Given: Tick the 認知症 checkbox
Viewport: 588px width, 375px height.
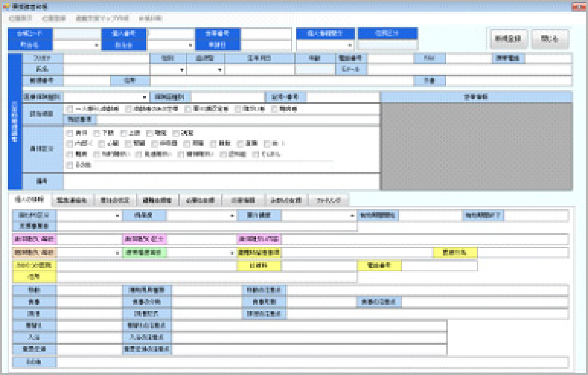Looking at the screenshot, I should point(223,155).
